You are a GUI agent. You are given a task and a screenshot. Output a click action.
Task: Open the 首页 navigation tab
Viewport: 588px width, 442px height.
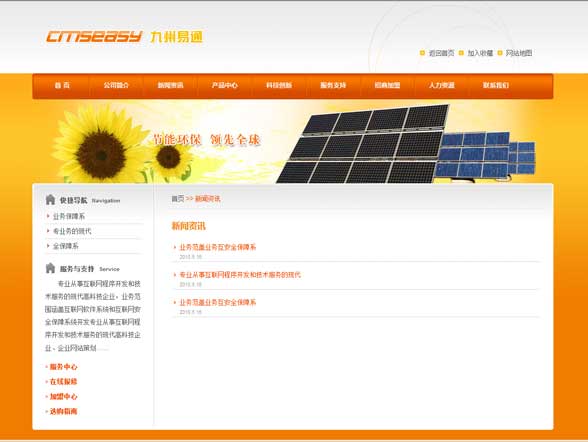click(62, 85)
